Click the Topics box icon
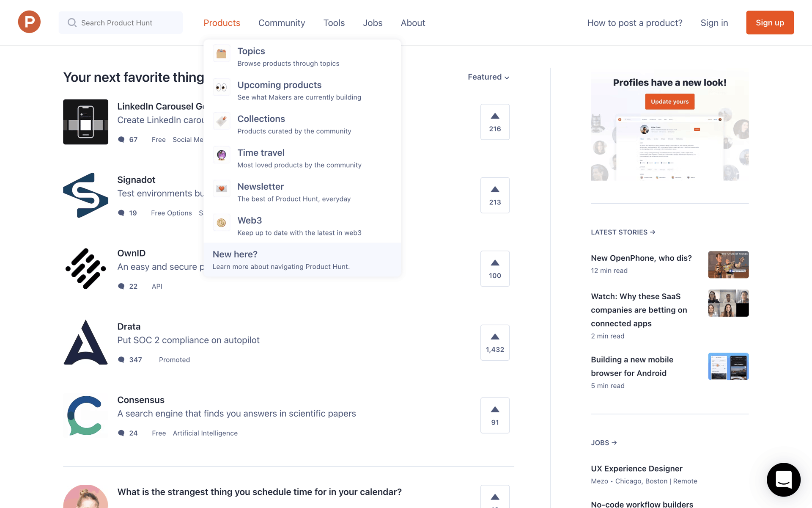812x508 pixels. [x=221, y=53]
